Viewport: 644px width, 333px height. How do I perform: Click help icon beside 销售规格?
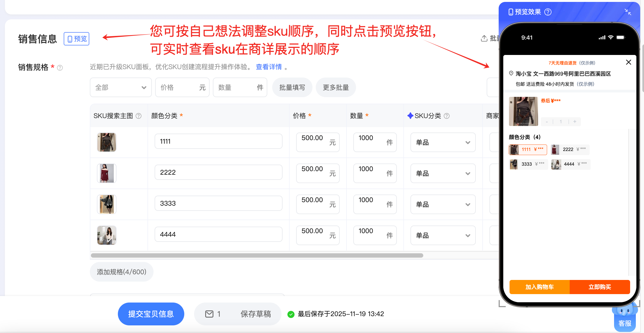(x=60, y=67)
